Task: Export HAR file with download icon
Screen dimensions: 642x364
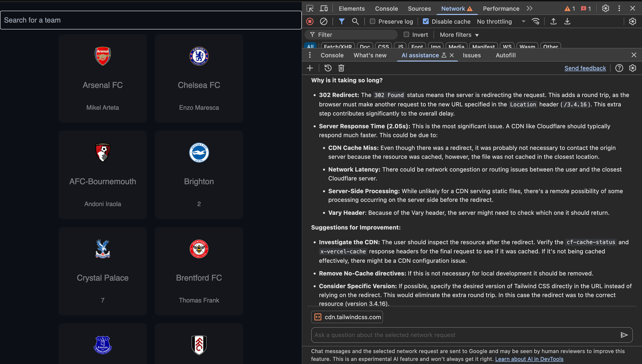Action: click(567, 21)
